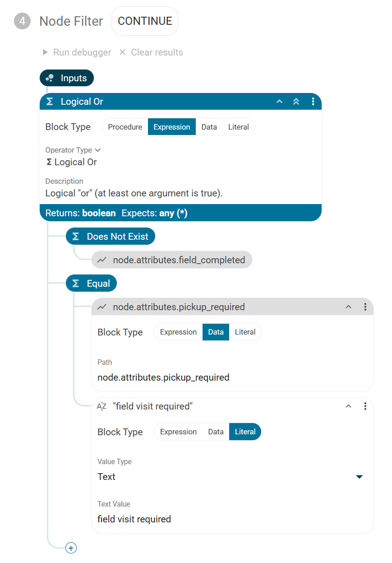Image resolution: width=392 pixels, height=563 pixels.
Task: Click the Does Not Exist operator block
Action: pyautogui.click(x=111, y=236)
